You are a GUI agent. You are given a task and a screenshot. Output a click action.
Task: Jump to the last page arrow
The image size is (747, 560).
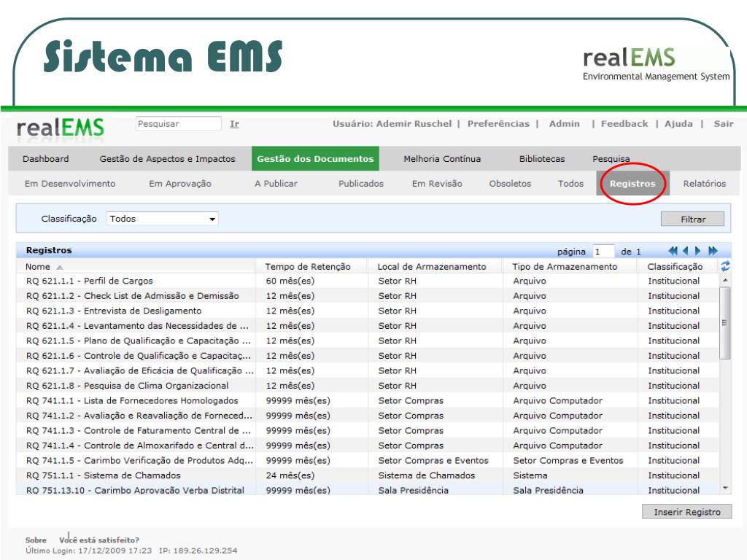(x=713, y=251)
